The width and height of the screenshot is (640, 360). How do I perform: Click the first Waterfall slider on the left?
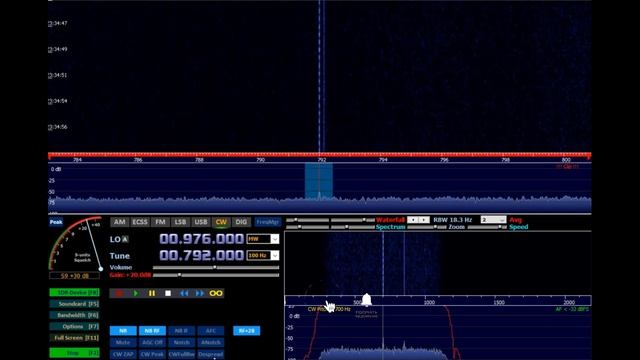(x=307, y=220)
